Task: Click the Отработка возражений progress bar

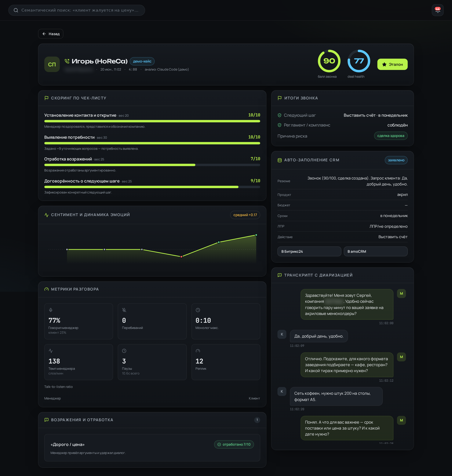Action: (152, 165)
